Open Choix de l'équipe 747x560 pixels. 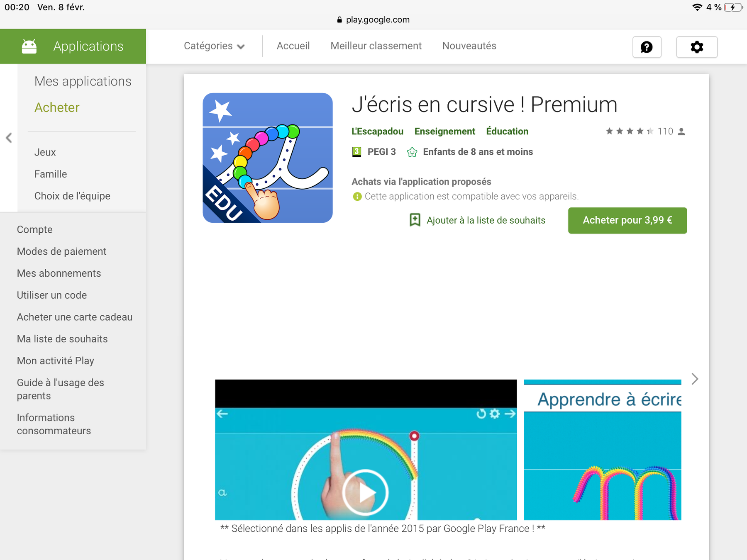coord(72,196)
